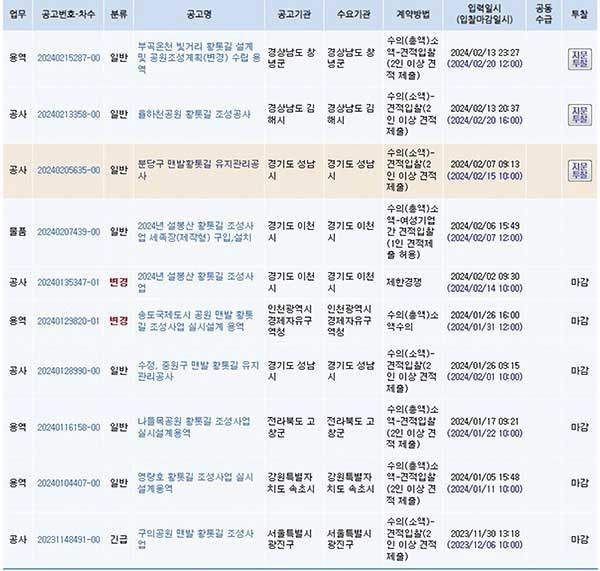The image size is (600, 571).
Task: Click the 계약방법 column header
Action: [413, 15]
